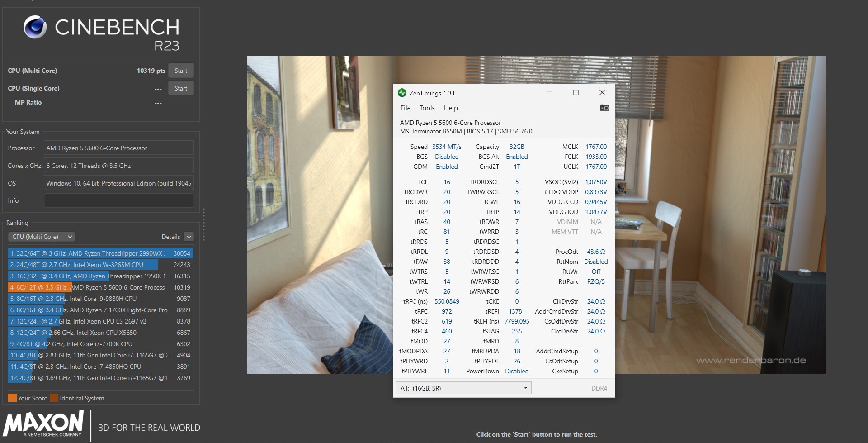Click the GDM value Enabled
This screenshot has height=443, width=868.
pos(447,167)
